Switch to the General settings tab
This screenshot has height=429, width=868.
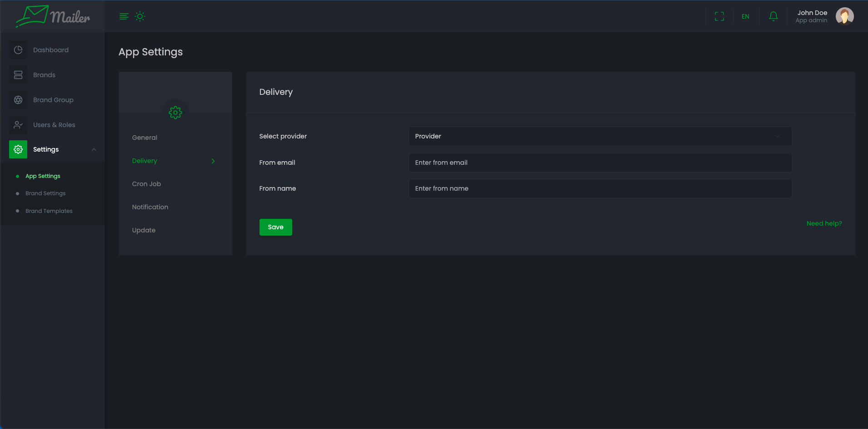145,138
